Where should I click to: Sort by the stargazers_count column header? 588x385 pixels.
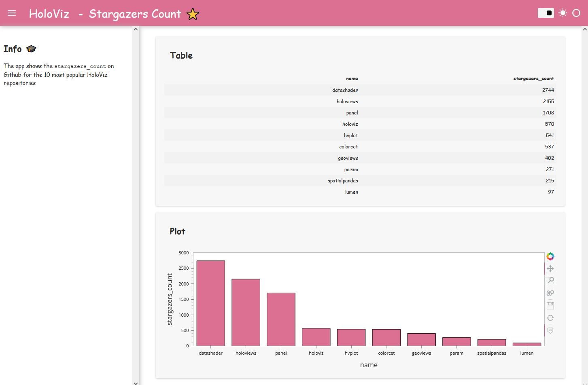pos(533,78)
